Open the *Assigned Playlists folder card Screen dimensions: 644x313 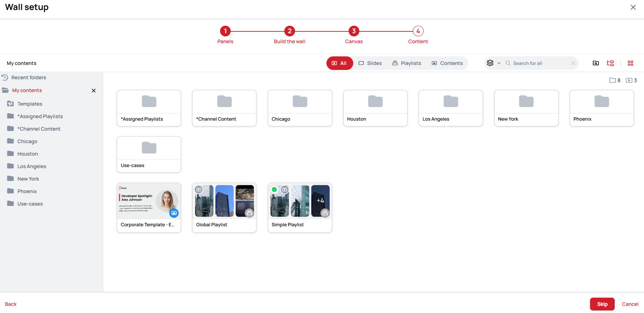149,108
